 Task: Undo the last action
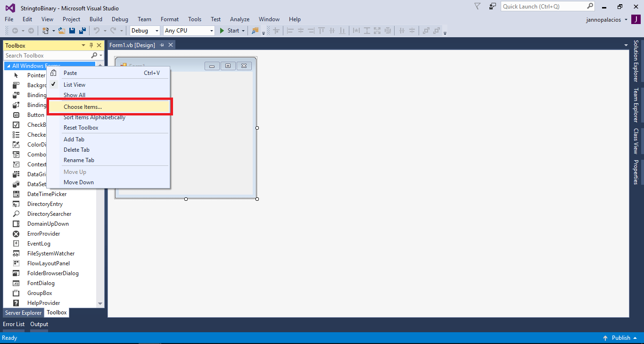pos(97,30)
